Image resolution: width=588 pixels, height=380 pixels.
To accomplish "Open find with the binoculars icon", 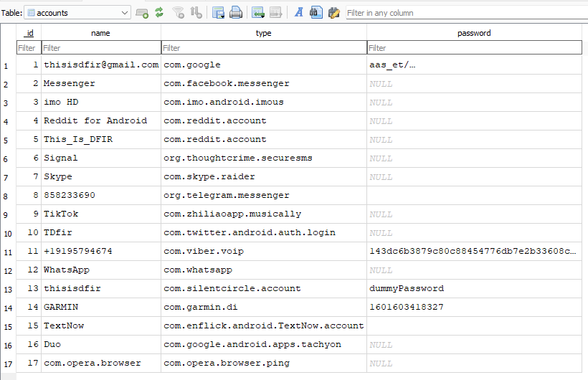I will (x=316, y=12).
